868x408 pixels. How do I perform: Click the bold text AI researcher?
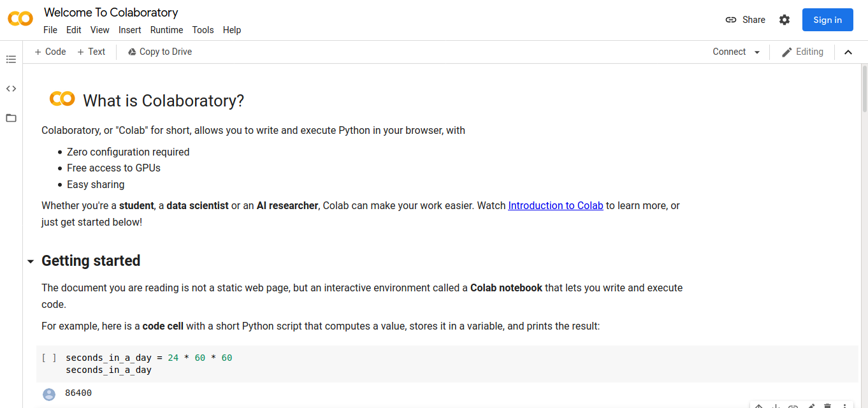(287, 205)
